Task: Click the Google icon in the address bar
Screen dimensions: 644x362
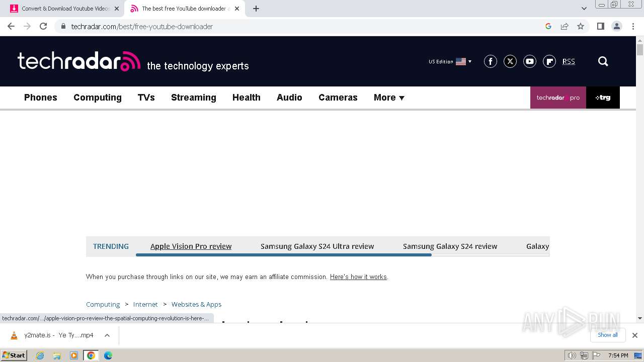Action: coord(548,26)
